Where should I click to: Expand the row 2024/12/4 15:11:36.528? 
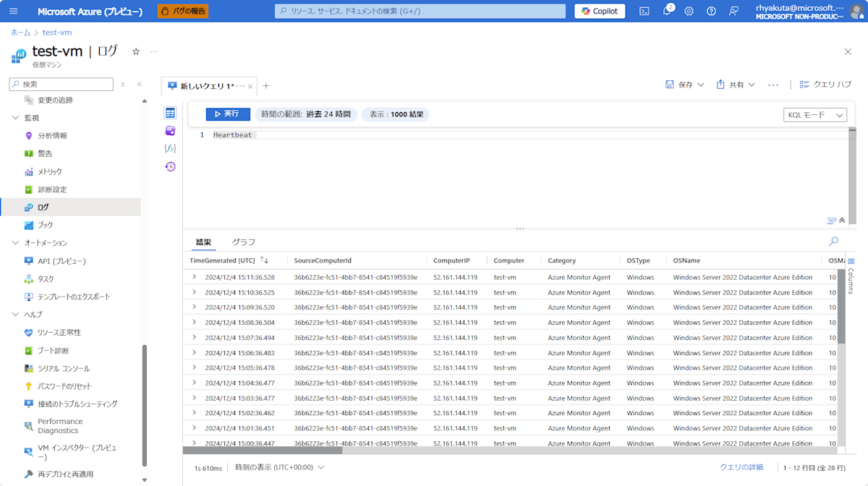[194, 277]
